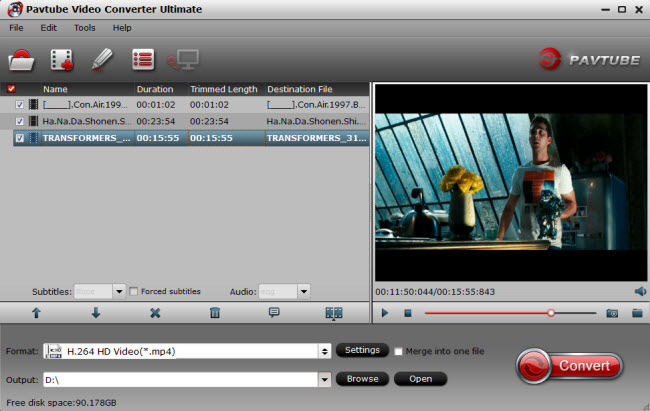
Task: Load files with the red folder icon
Action: 21,60
